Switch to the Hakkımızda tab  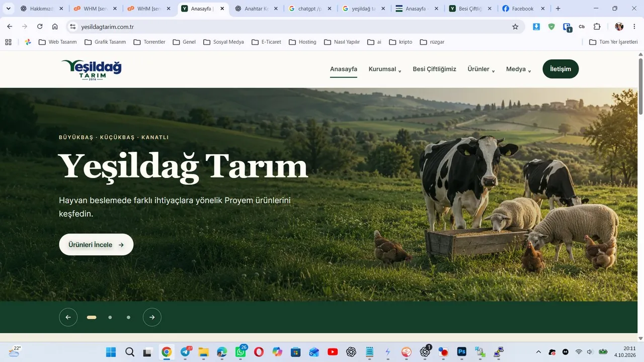(x=42, y=9)
